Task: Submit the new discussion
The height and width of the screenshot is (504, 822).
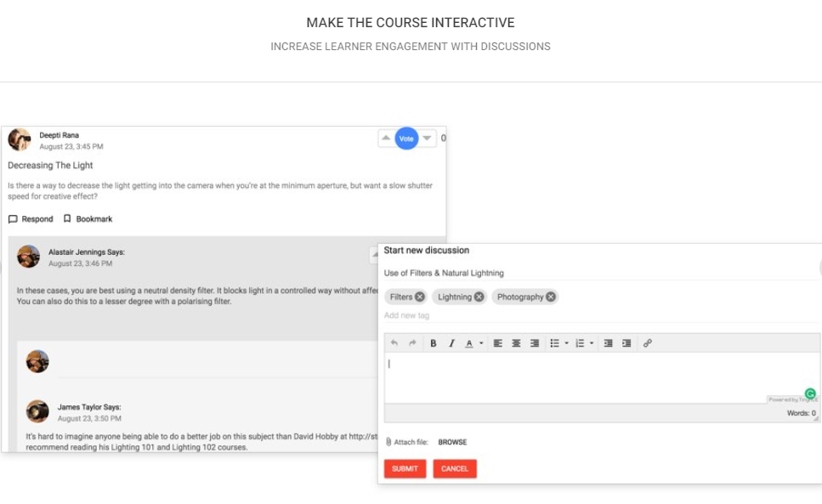Action: [x=405, y=468]
